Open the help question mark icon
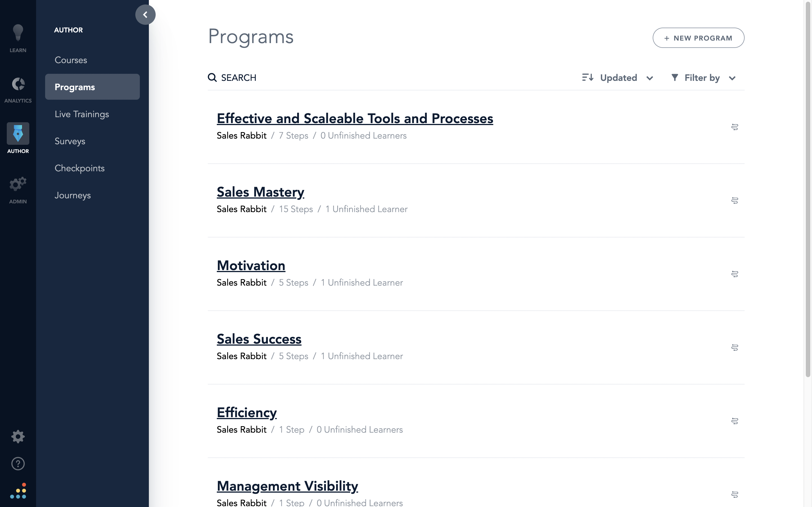 pos(18,464)
